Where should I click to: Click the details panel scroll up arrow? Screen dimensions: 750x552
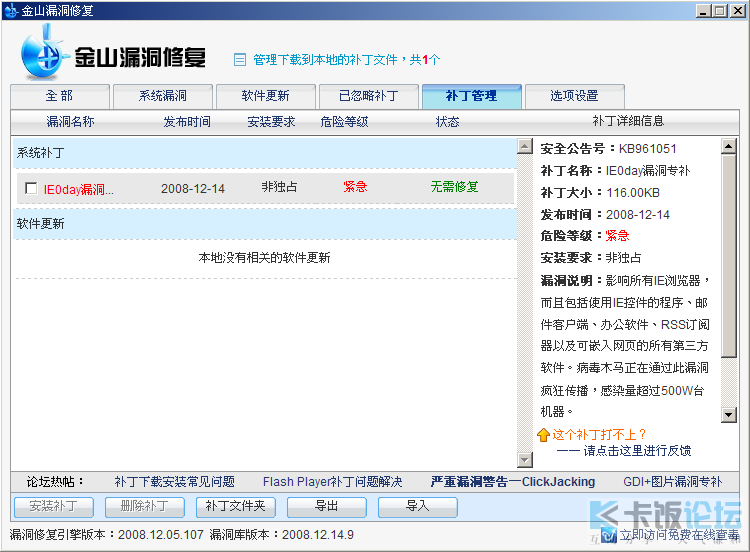[728, 146]
